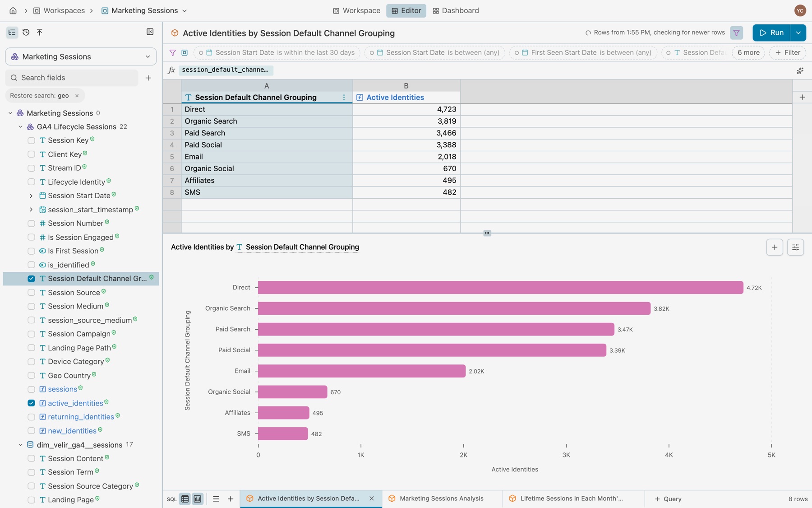Show SQL view
The image size is (812, 508).
coord(172,499)
